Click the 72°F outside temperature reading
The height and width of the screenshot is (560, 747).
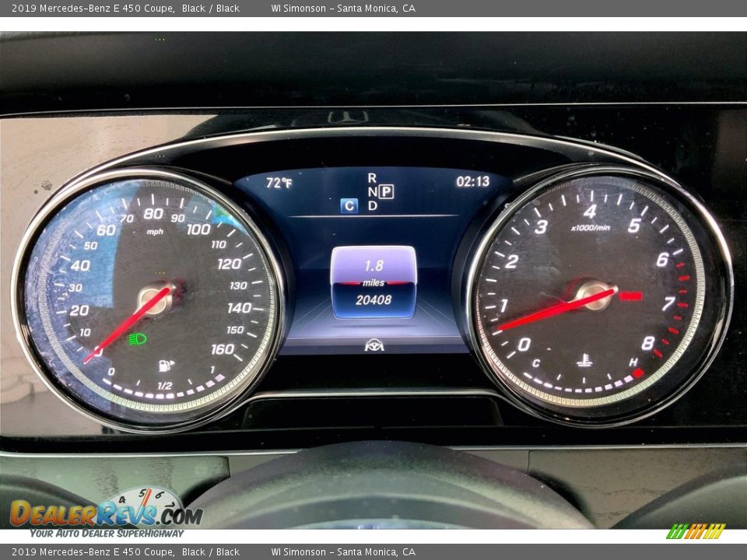point(279,183)
